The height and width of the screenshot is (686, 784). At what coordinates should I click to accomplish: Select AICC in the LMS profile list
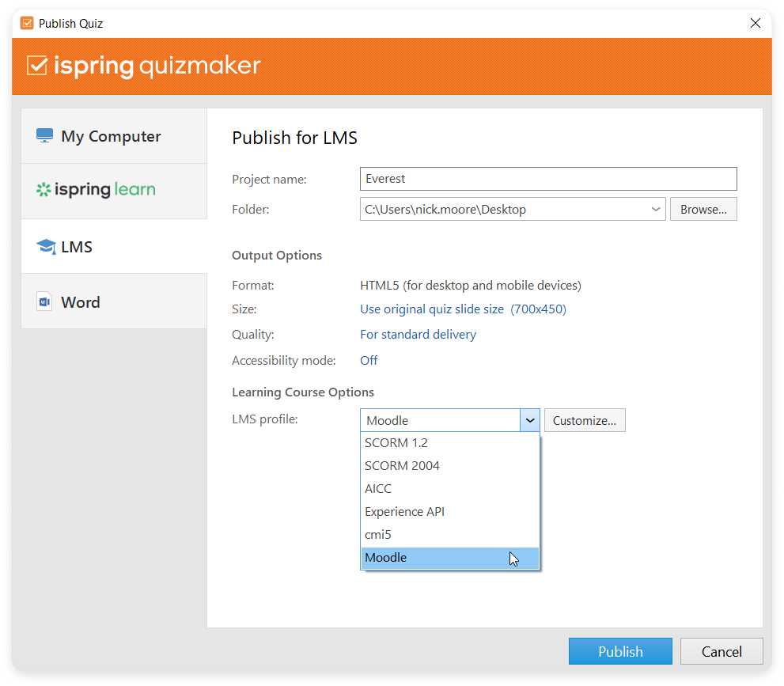(449, 488)
